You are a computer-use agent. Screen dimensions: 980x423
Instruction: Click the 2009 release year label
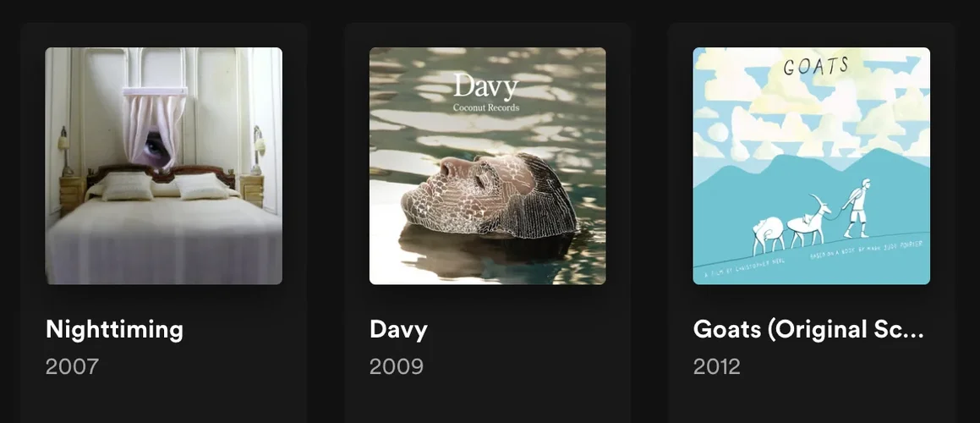(x=397, y=366)
